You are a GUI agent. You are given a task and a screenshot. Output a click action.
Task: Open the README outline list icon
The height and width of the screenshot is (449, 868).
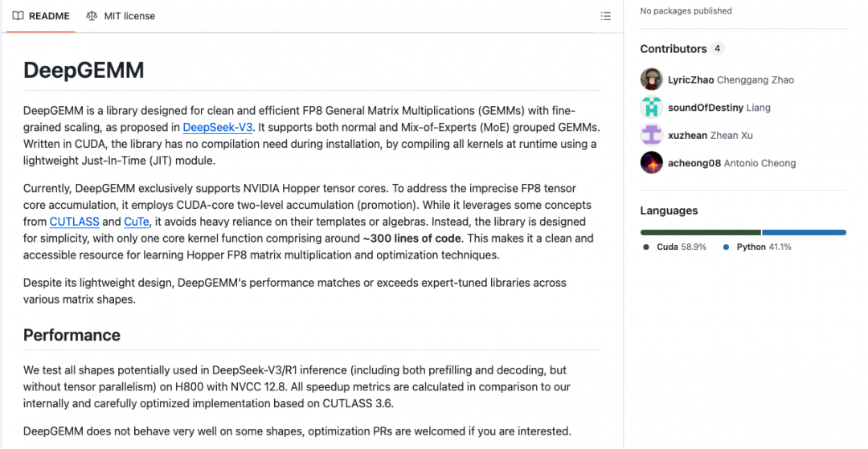click(606, 16)
